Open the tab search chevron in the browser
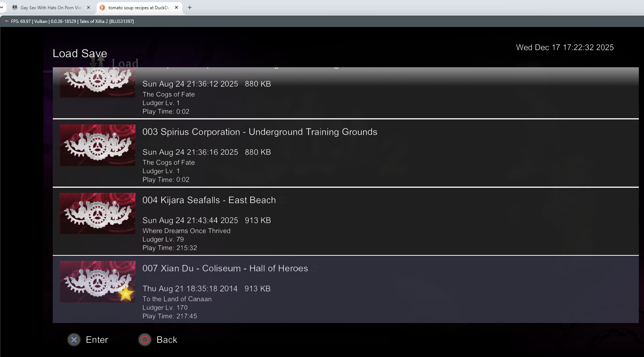Viewport: 644px width, 357px height. (x=2, y=7)
